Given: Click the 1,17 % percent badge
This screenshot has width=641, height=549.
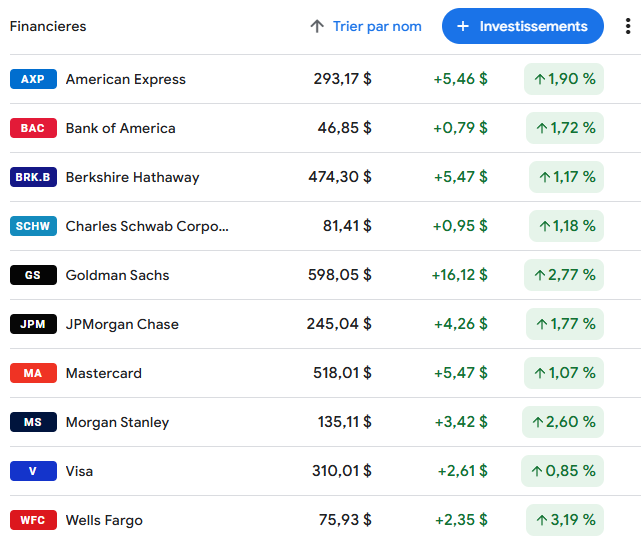Looking at the screenshot, I should tap(566, 177).
